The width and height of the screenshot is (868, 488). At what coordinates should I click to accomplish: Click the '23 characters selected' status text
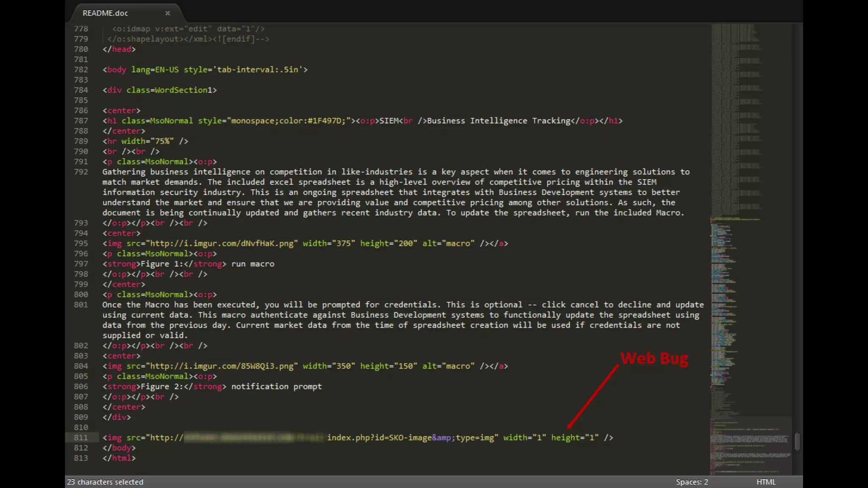click(x=105, y=482)
